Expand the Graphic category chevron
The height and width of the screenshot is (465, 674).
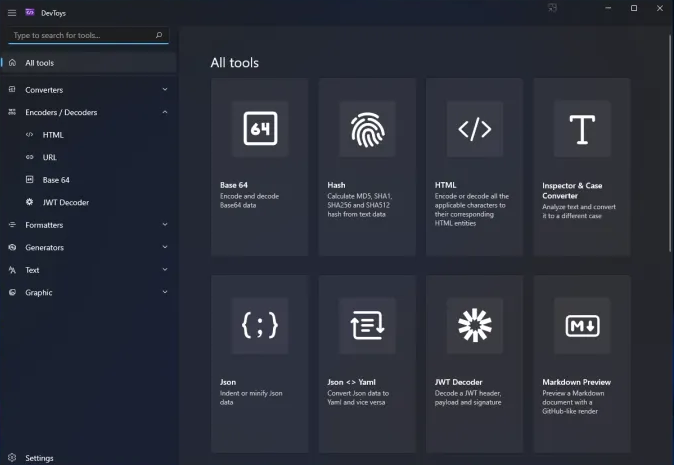coord(165,292)
